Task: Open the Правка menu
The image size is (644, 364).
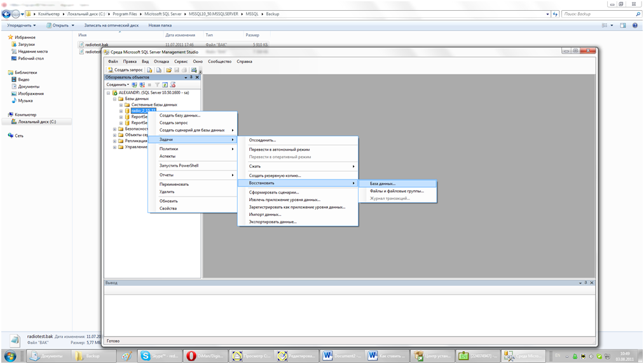Action: click(x=130, y=62)
